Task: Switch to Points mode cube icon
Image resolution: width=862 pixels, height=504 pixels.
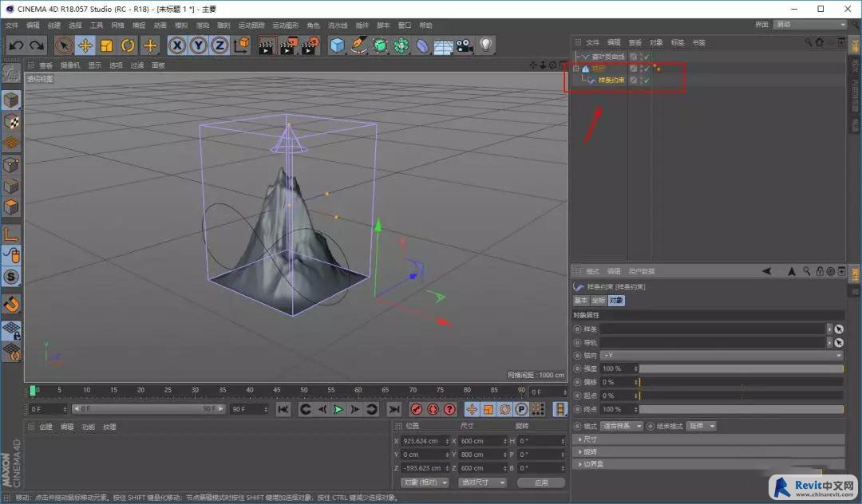Action: (x=11, y=165)
